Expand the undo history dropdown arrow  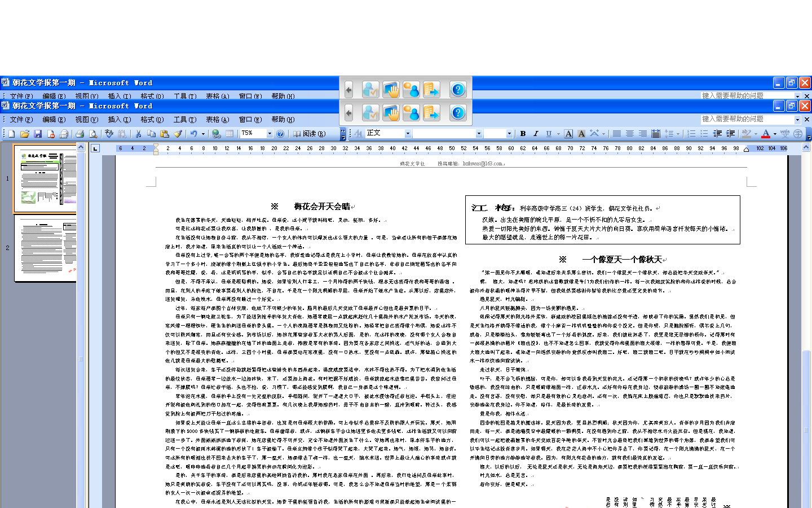[203, 134]
